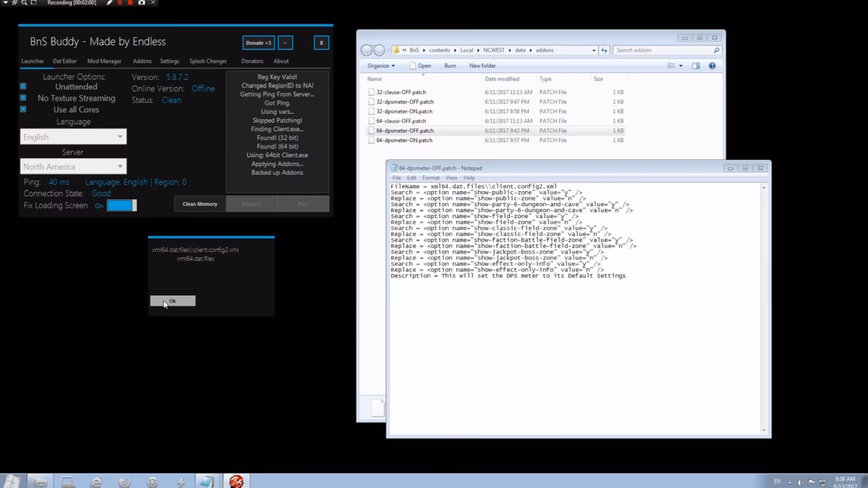Open Internet Explorer from the taskbar
This screenshot has height=488, width=868.
96,482
